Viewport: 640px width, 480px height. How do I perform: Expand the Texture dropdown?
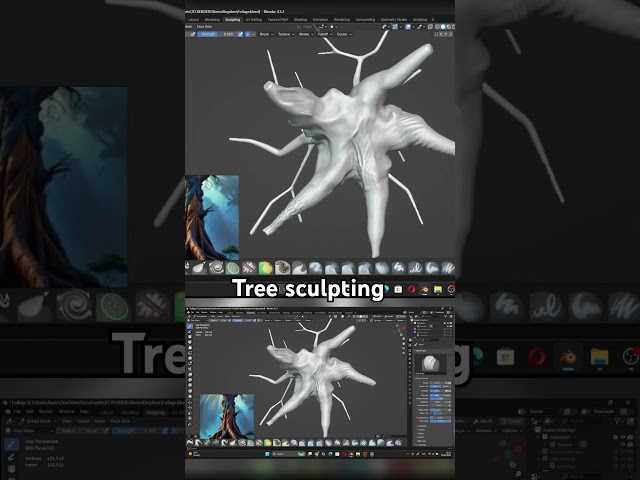point(286,34)
